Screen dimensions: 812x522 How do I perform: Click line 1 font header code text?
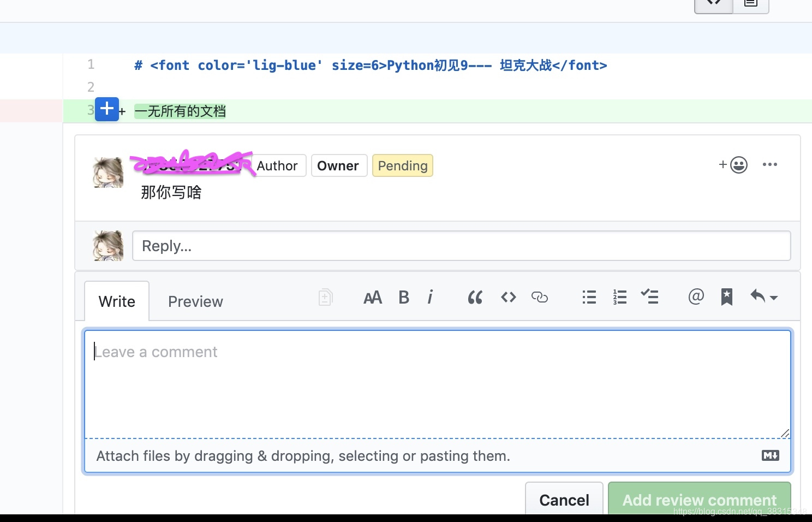point(371,66)
